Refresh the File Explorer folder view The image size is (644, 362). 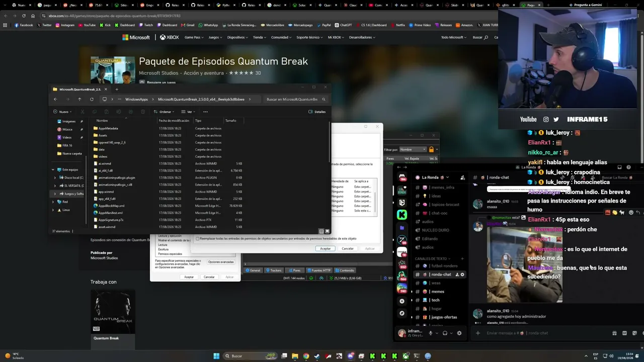(92, 99)
